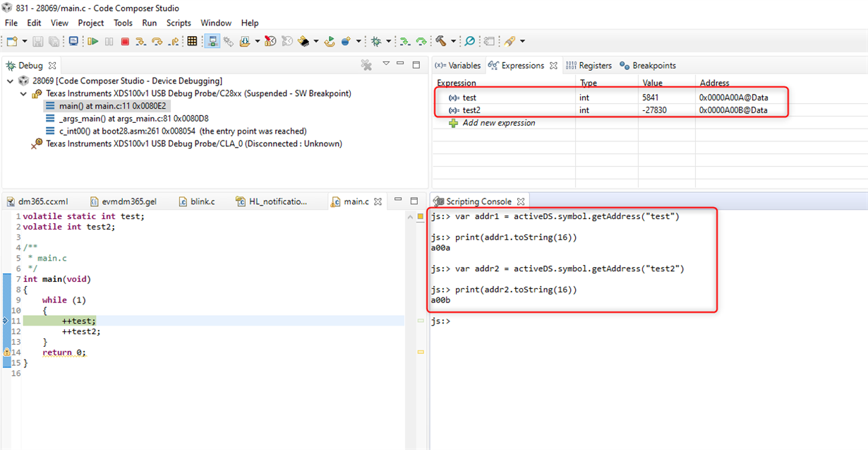
Task: Open the Project menu
Action: pos(91,23)
